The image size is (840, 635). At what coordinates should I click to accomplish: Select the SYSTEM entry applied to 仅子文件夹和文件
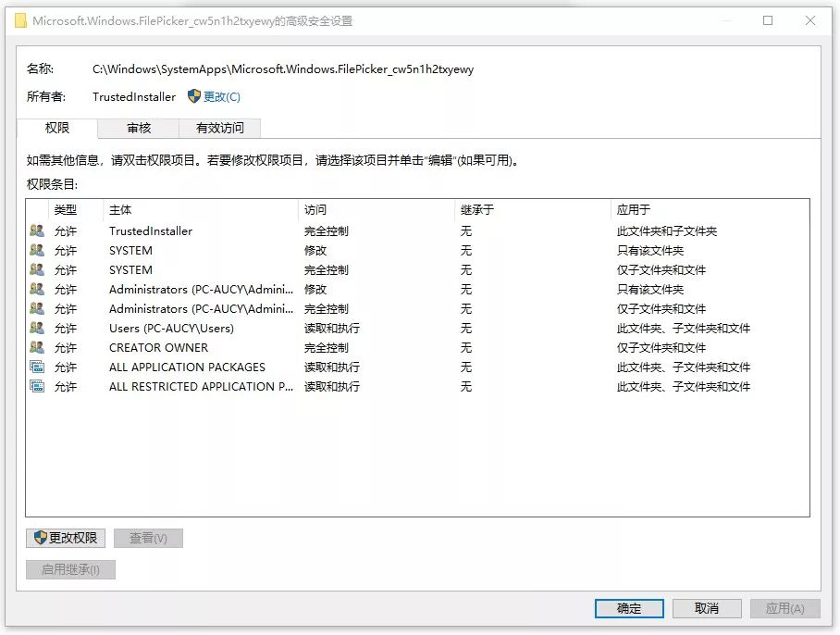click(x=417, y=269)
